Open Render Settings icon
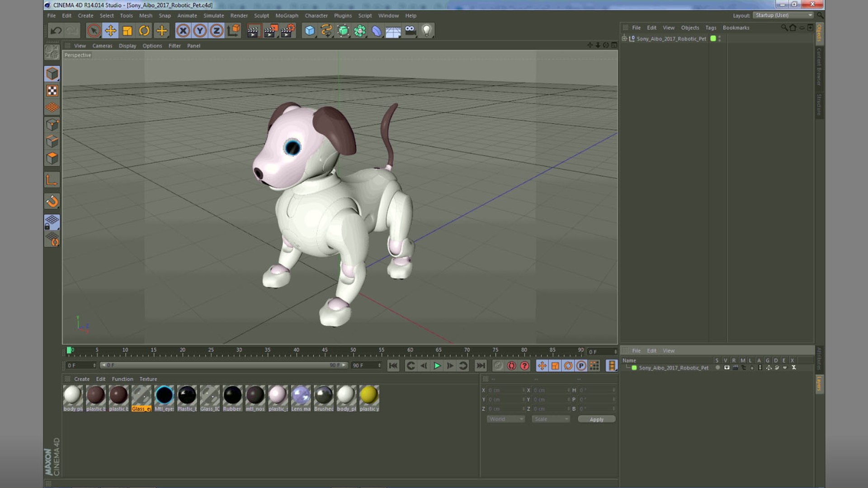Viewport: 868px width, 488px height. tap(288, 31)
